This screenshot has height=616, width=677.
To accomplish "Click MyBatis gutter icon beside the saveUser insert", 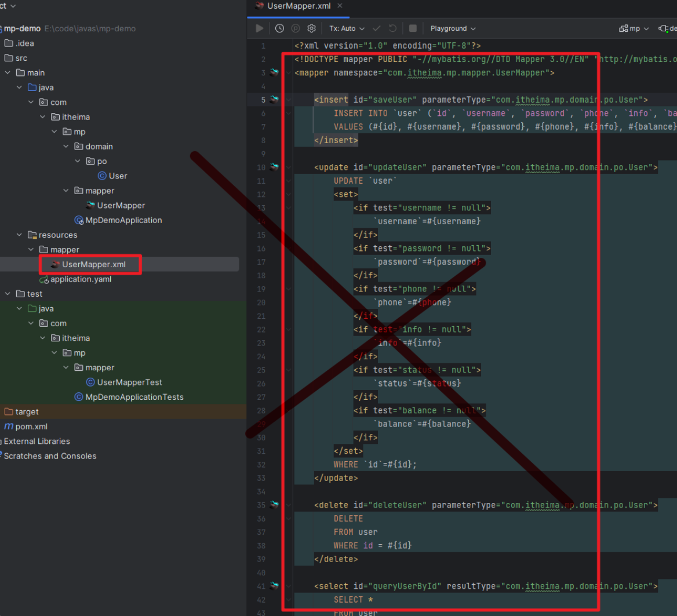I will point(274,100).
